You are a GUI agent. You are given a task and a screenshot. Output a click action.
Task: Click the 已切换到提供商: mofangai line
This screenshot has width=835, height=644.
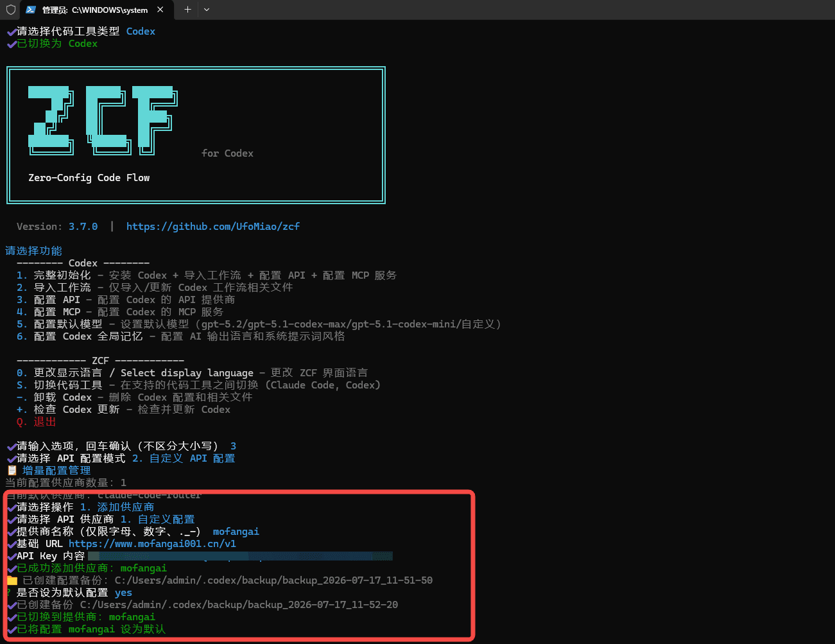click(x=81, y=617)
